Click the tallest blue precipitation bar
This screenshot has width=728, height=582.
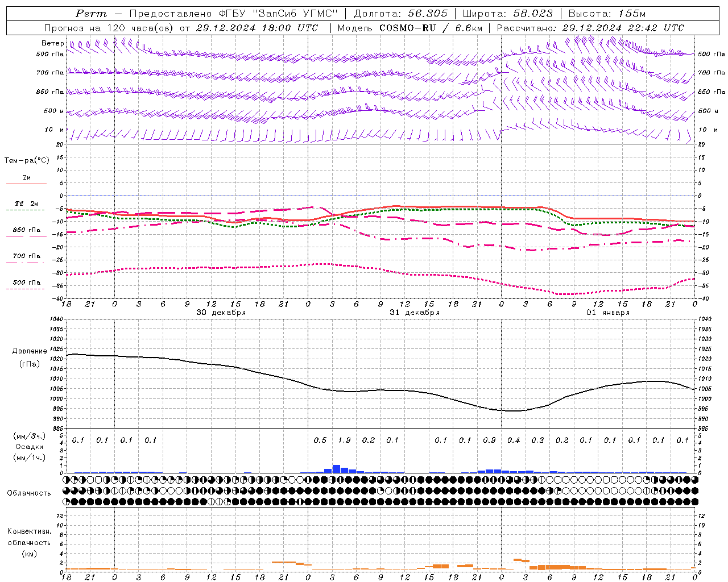click(336, 469)
